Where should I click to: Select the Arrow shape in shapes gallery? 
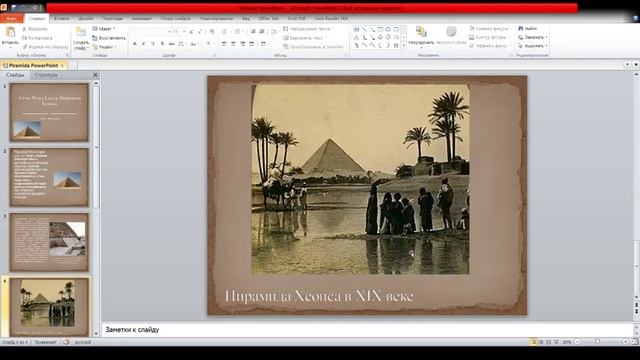pos(372,29)
